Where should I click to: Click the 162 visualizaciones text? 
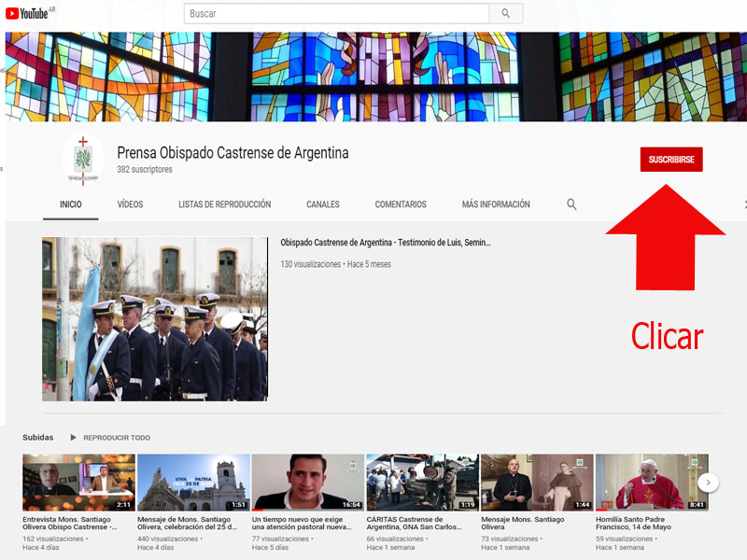tap(53, 539)
